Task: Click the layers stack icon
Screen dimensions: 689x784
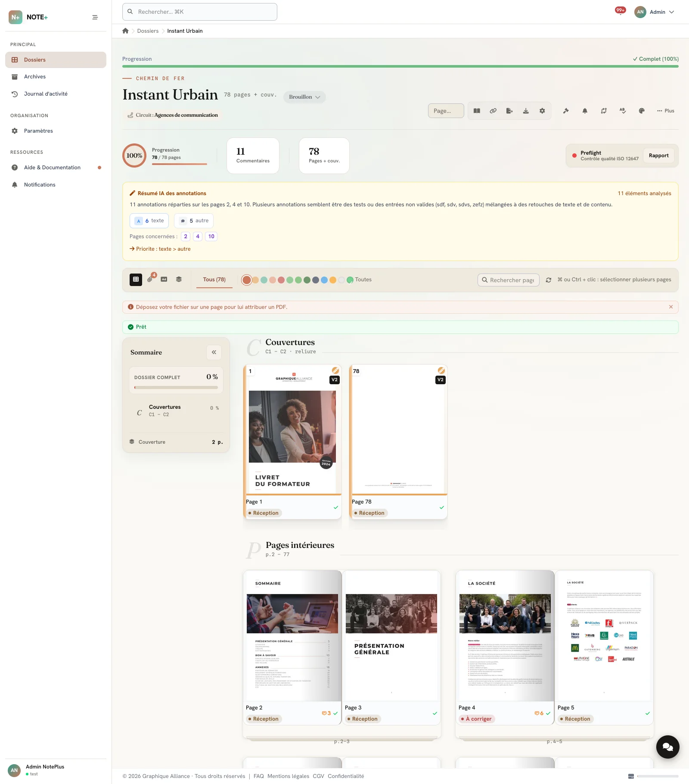Action: coord(179,279)
